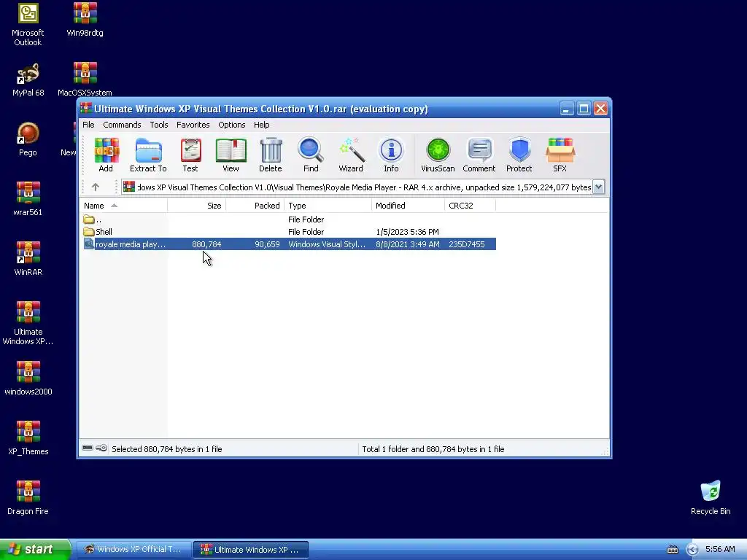Sort by CRC32 column header
The image size is (747, 560).
(x=471, y=206)
